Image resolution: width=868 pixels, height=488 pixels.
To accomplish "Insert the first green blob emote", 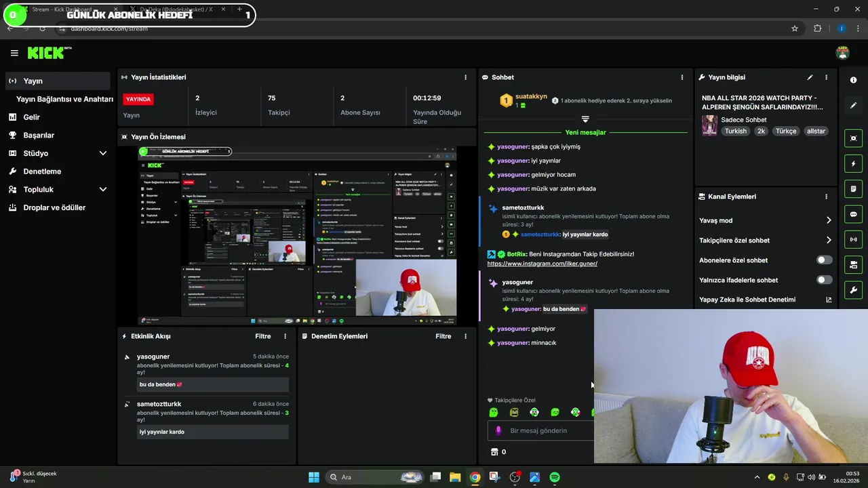I will pos(493,412).
